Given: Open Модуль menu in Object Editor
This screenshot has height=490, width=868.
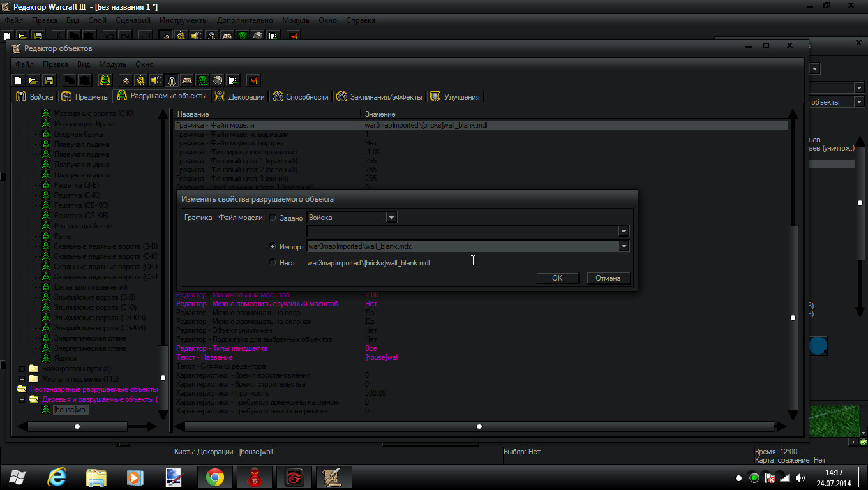Looking at the screenshot, I should click(112, 64).
